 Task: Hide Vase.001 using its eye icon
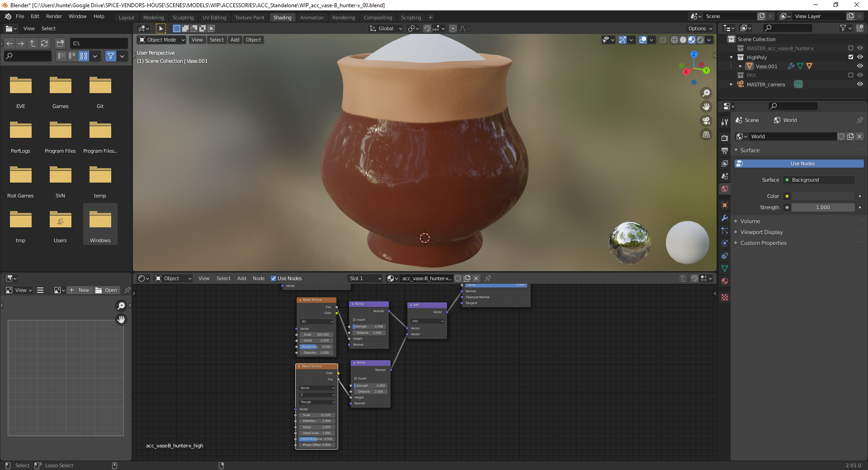click(x=860, y=66)
